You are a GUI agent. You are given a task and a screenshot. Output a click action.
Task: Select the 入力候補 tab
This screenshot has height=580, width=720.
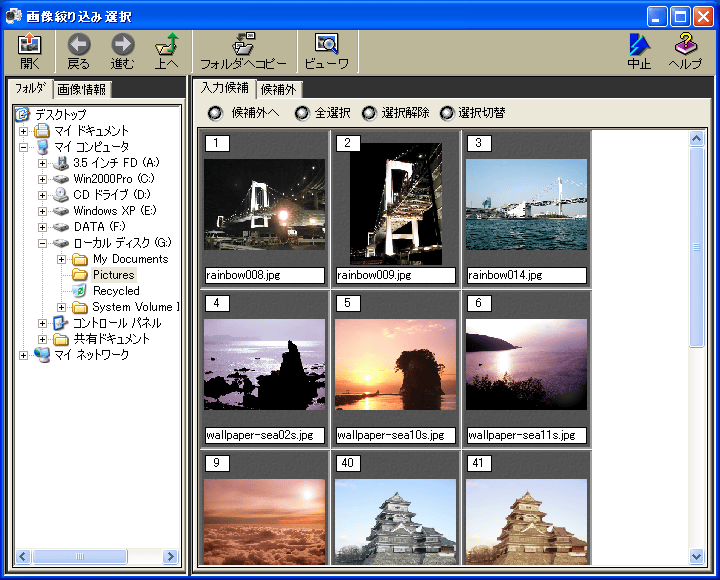(x=225, y=88)
